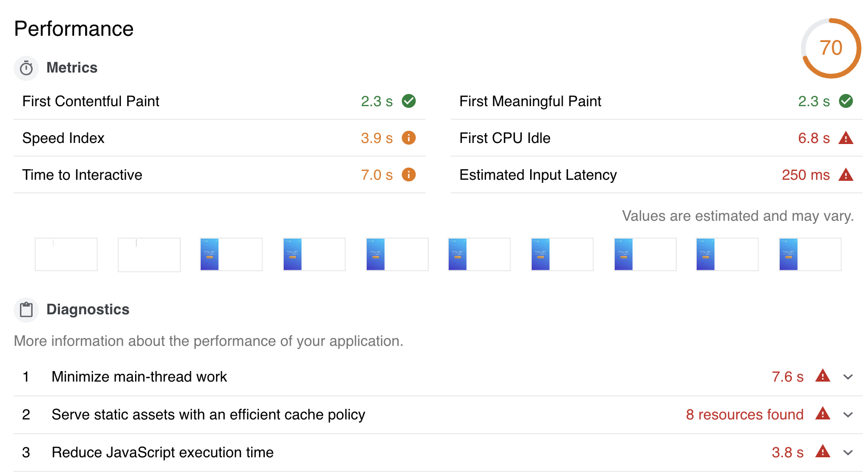
Task: Expand Reduce JavaScript execution time chevron
Action: 848,453
